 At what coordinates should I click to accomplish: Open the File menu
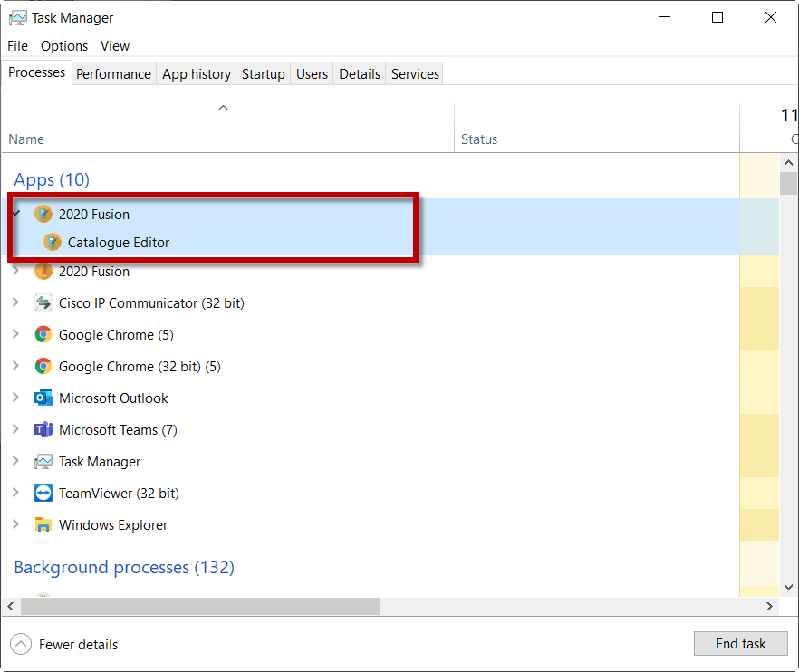pos(18,46)
